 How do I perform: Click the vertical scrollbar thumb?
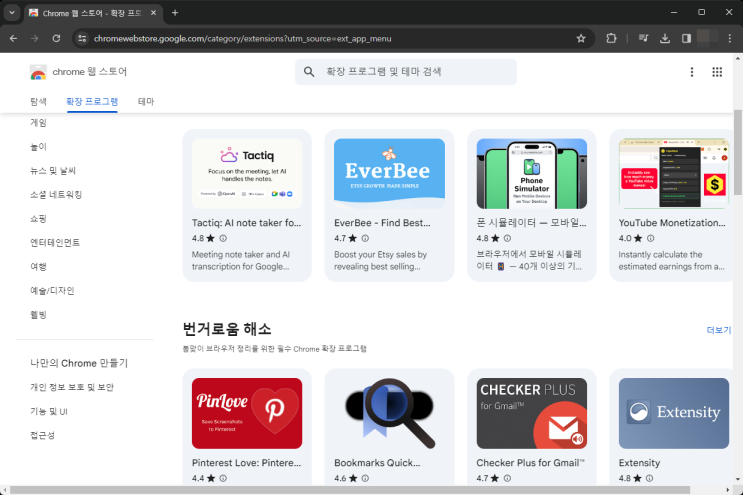(x=738, y=152)
